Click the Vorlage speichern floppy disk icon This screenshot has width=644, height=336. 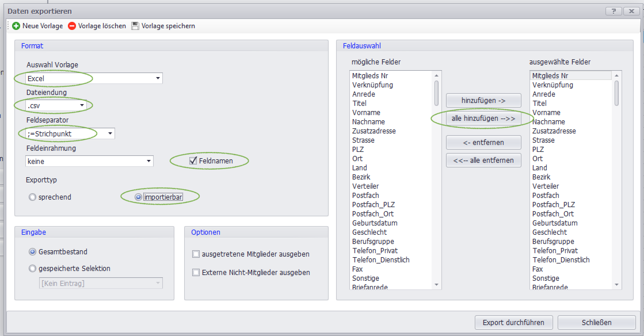click(x=135, y=26)
